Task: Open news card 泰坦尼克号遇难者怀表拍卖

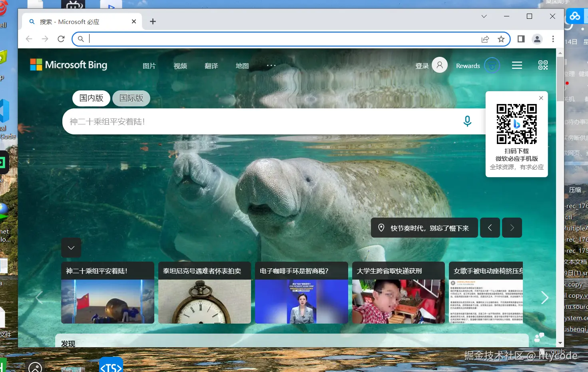Action: pyautogui.click(x=205, y=292)
